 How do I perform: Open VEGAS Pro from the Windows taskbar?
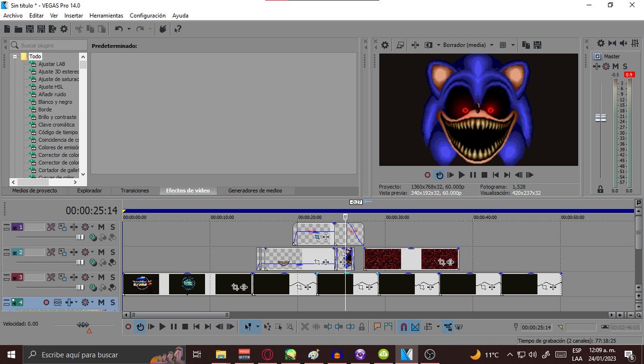pos(406,354)
